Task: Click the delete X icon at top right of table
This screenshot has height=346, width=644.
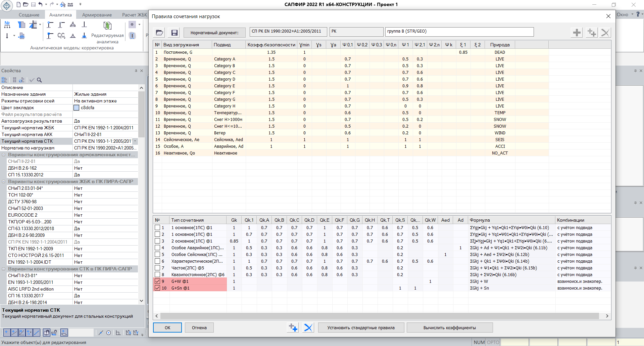Action: coord(605,33)
